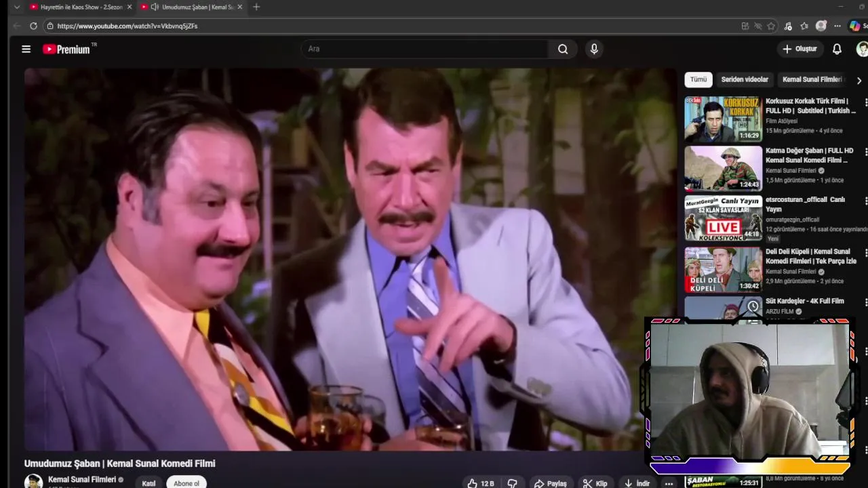Image resolution: width=868 pixels, height=488 pixels.
Task: Open the omuratgezgin_officall channel name
Action: 792,220
